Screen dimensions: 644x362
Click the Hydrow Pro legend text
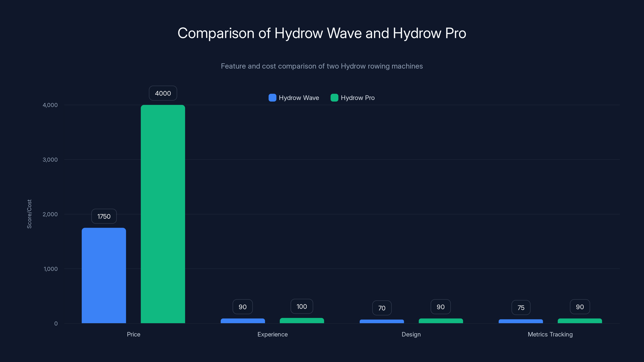pyautogui.click(x=358, y=98)
